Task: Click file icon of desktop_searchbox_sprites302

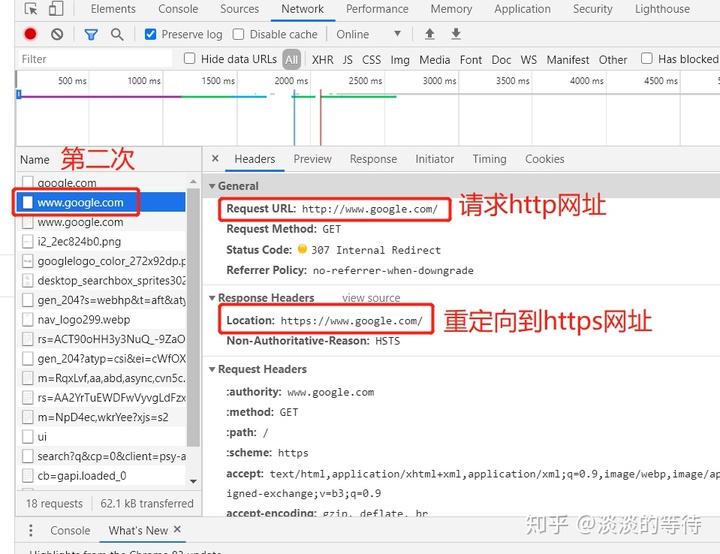Action: click(x=28, y=280)
